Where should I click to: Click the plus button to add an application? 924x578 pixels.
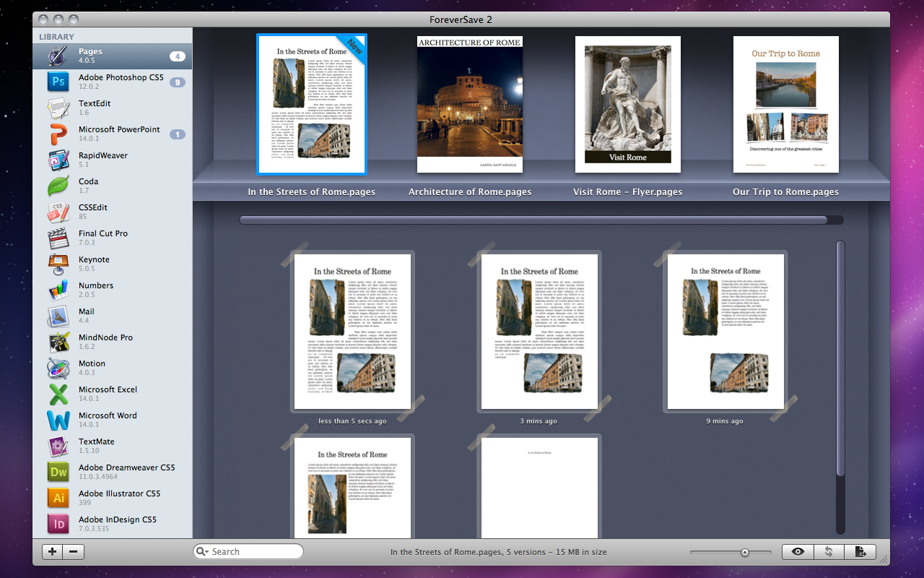[x=53, y=552]
